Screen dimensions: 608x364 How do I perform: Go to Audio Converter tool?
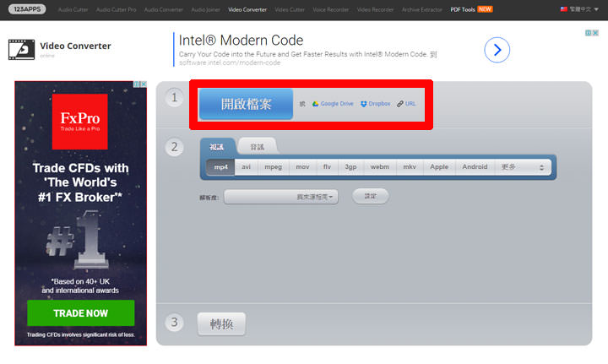click(163, 9)
